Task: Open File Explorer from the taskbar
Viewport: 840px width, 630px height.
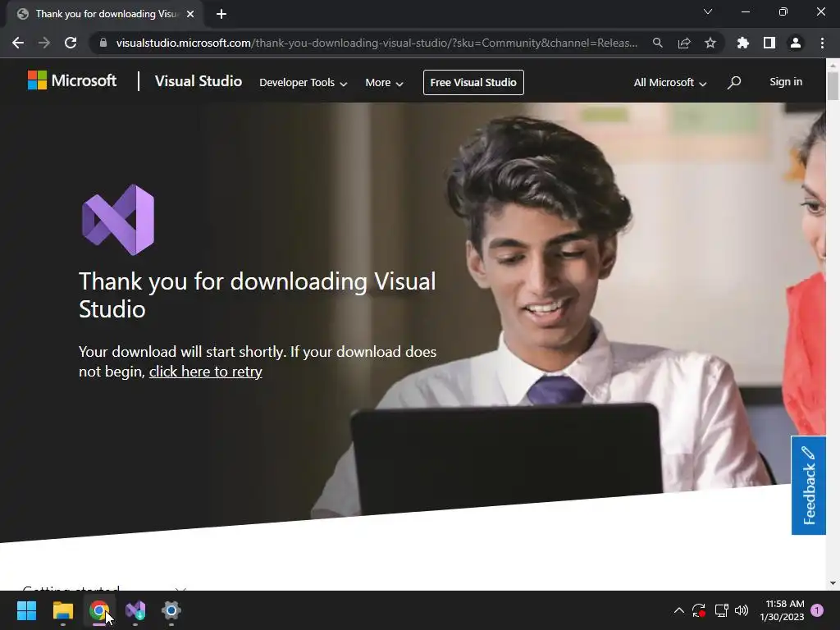Action: click(x=62, y=610)
